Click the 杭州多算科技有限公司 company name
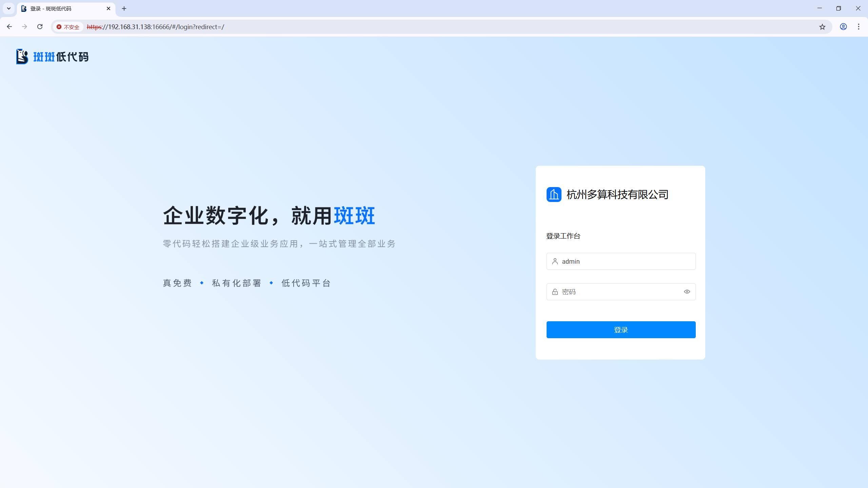868x488 pixels. (617, 195)
